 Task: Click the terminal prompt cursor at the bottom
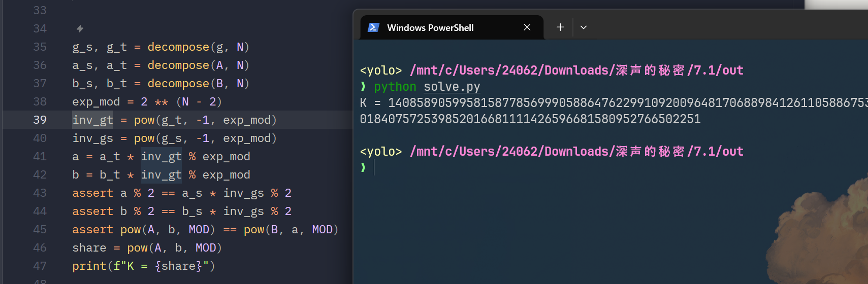pyautogui.click(x=374, y=167)
